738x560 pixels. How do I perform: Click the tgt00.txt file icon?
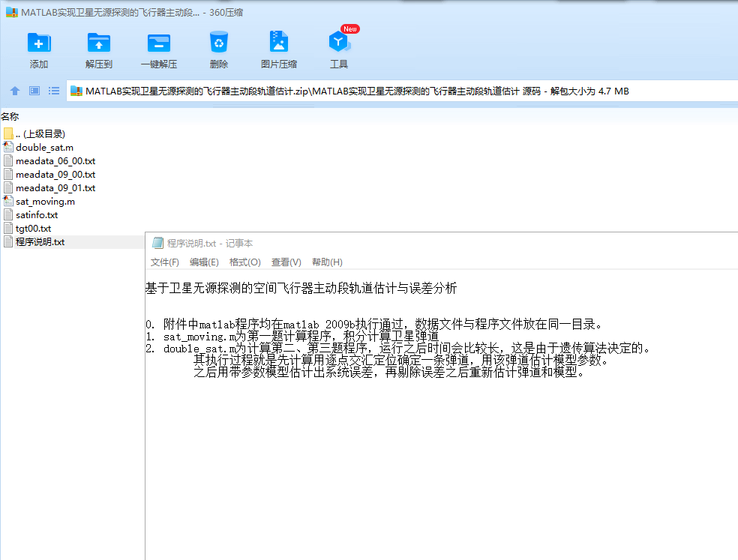click(x=8, y=228)
